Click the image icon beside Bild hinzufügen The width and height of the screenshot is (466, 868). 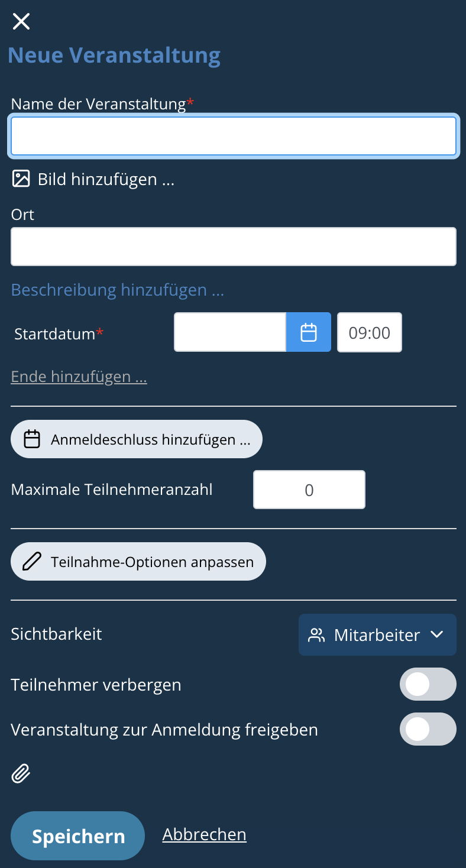click(21, 179)
